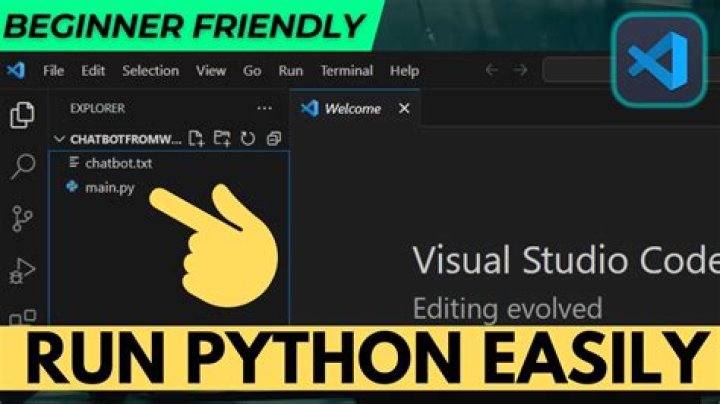Click the Go Back arrow in title bar

point(491,71)
